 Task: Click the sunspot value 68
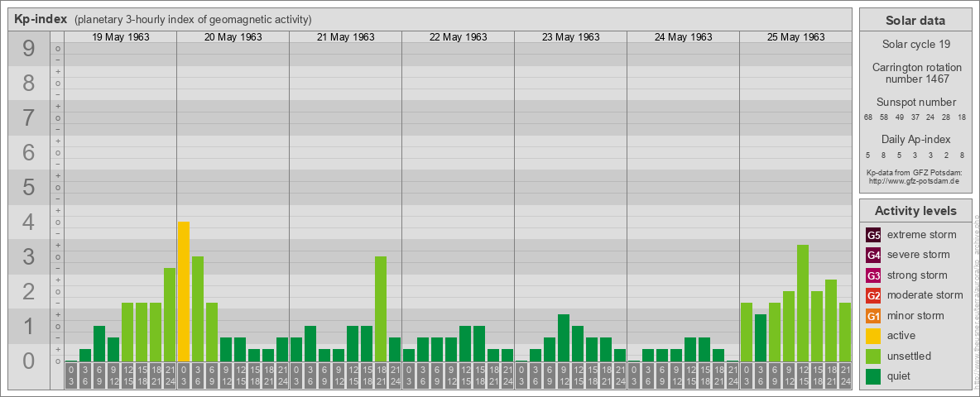pos(868,117)
